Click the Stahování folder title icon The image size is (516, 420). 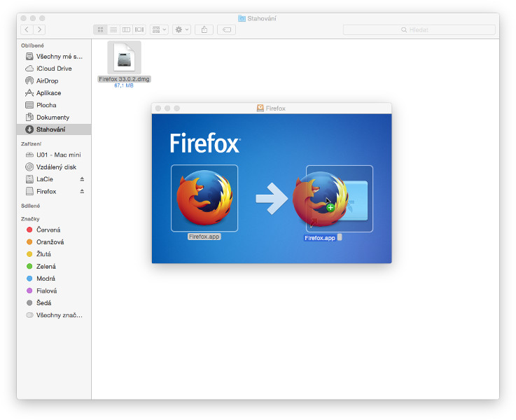tap(242, 18)
